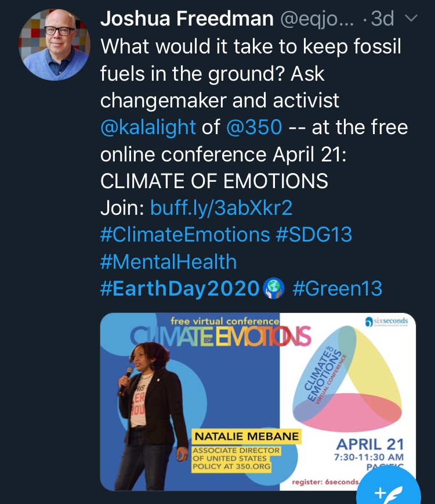Tap the #ClimateEmotions hashtag
Viewport: 435px width, 504px height.
[185, 235]
